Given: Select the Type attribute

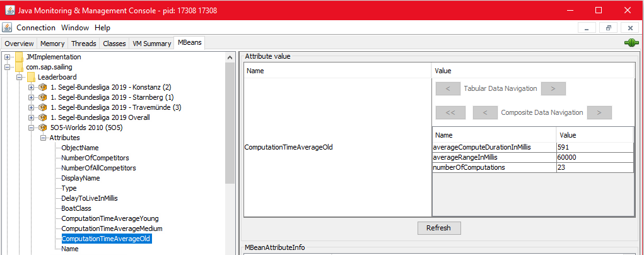Looking at the screenshot, I should coord(69,188).
